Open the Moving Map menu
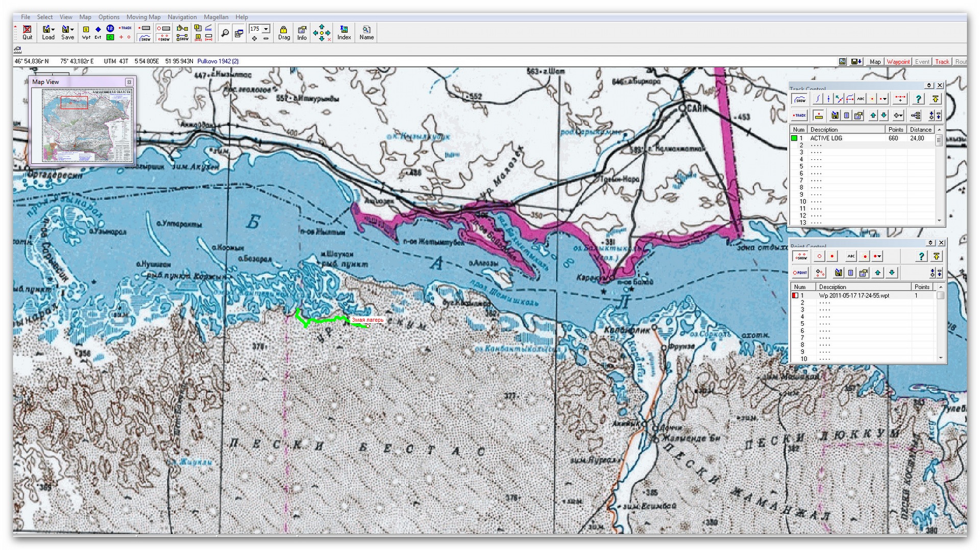980x550 pixels. [x=143, y=17]
